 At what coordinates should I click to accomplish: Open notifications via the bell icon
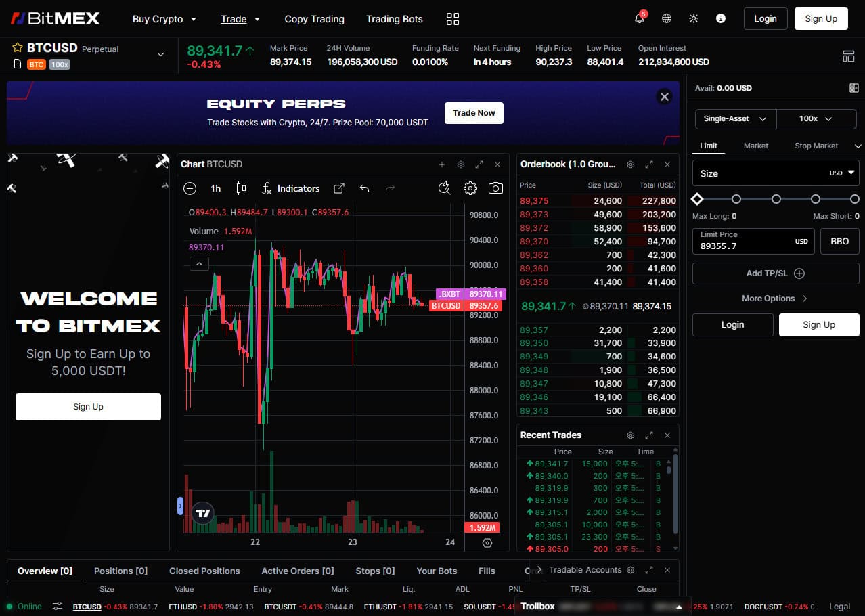coord(639,18)
